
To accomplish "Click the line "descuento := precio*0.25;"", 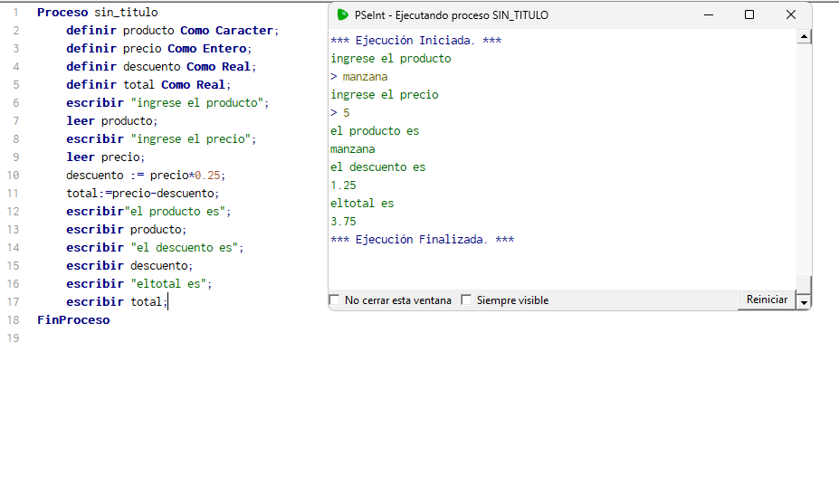I will 145,176.
